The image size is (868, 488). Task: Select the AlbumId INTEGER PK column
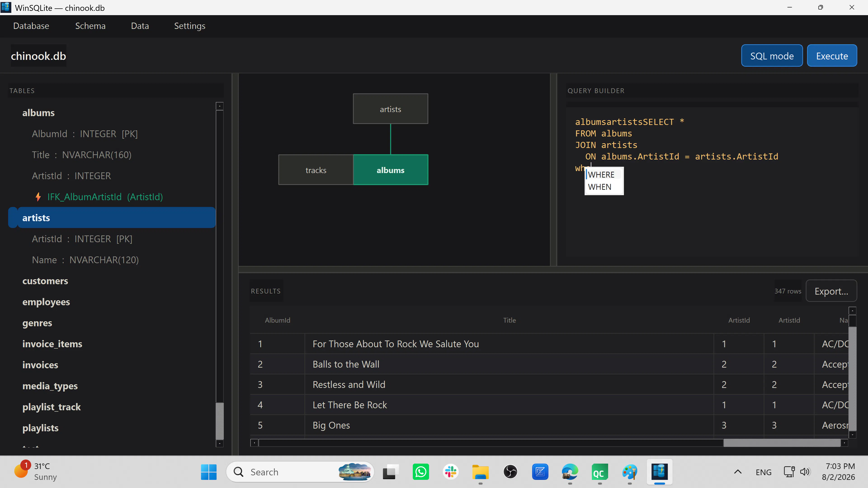pos(85,134)
